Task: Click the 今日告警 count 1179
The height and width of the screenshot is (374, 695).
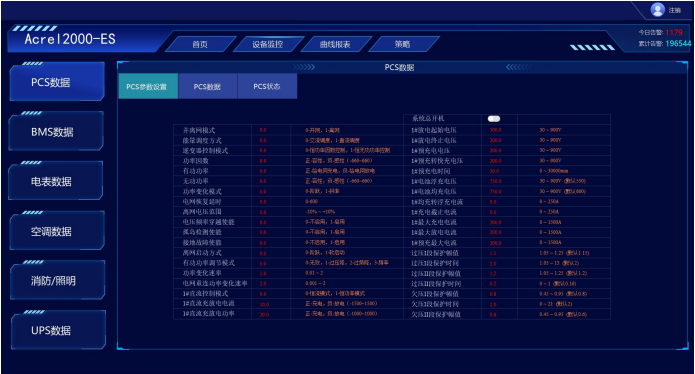Action: click(x=674, y=32)
